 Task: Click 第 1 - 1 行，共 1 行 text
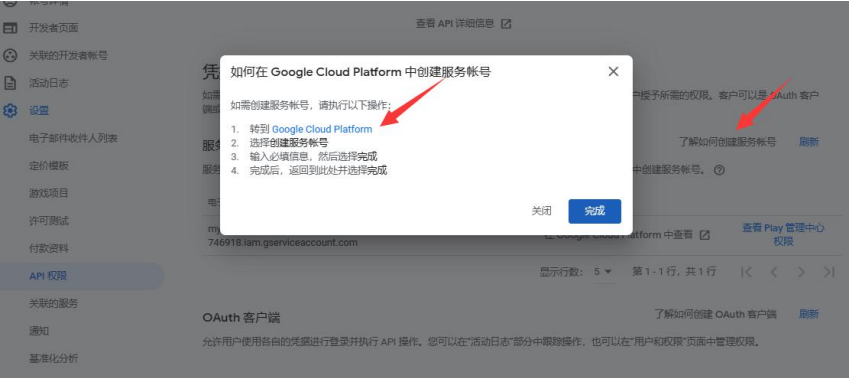[x=674, y=272]
